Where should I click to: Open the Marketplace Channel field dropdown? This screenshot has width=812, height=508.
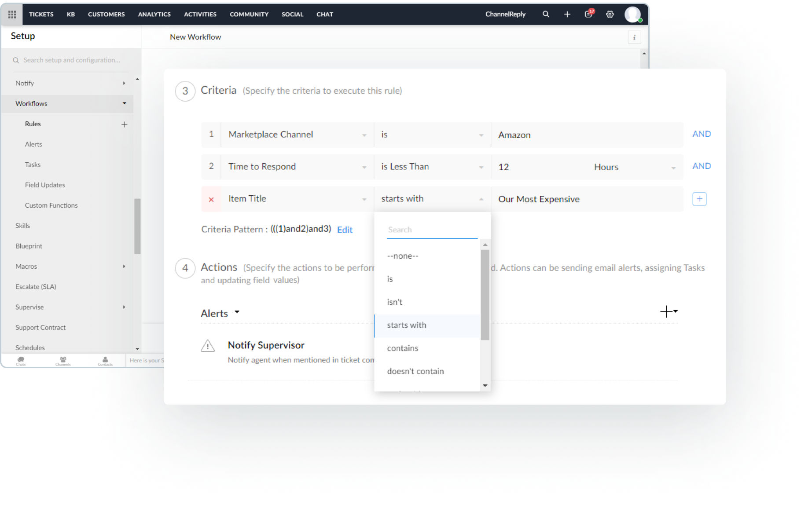297,135
